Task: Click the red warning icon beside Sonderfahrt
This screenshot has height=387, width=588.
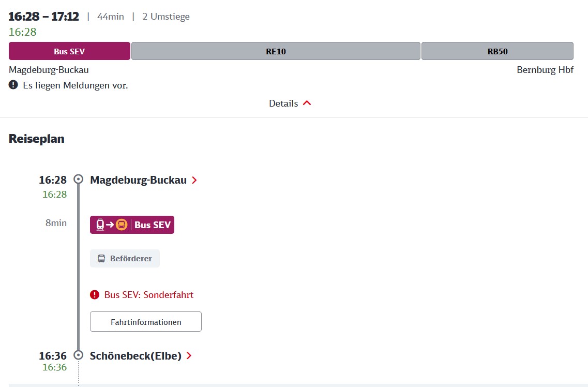Action: coord(95,295)
